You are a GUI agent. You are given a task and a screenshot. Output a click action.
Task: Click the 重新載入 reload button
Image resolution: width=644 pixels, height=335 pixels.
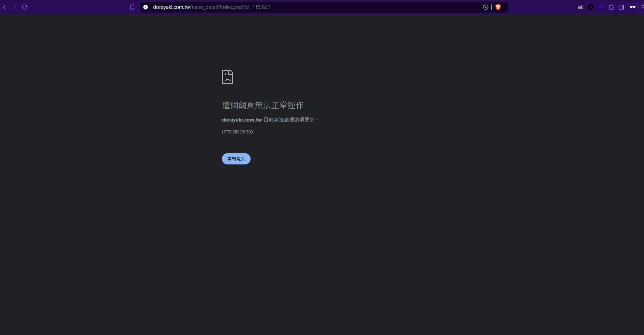click(x=236, y=159)
